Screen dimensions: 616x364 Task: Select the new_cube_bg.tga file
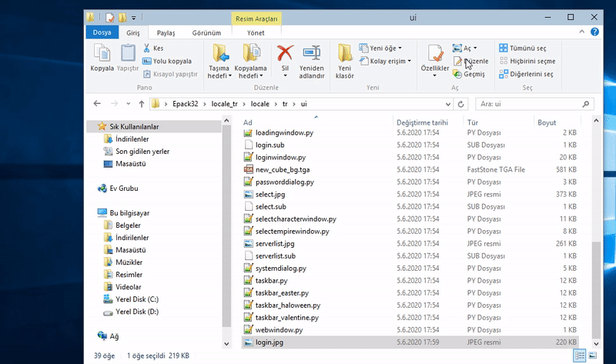pyautogui.click(x=283, y=169)
